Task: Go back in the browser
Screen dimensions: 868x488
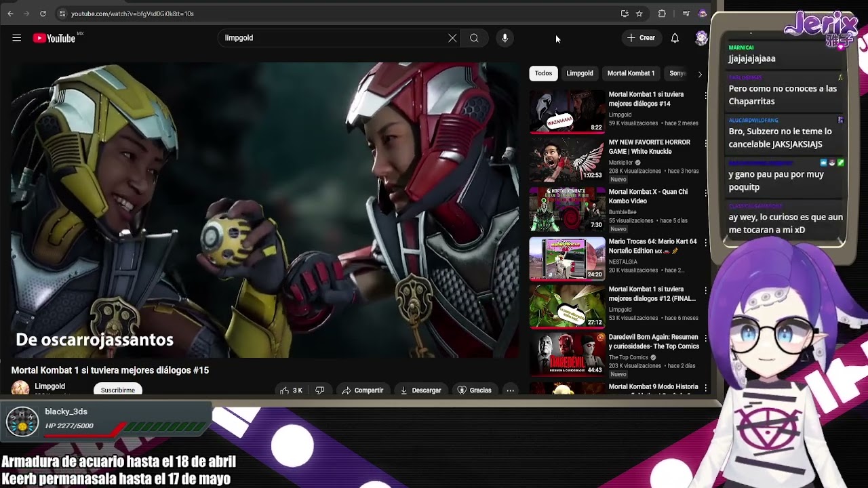Action: coord(10,14)
